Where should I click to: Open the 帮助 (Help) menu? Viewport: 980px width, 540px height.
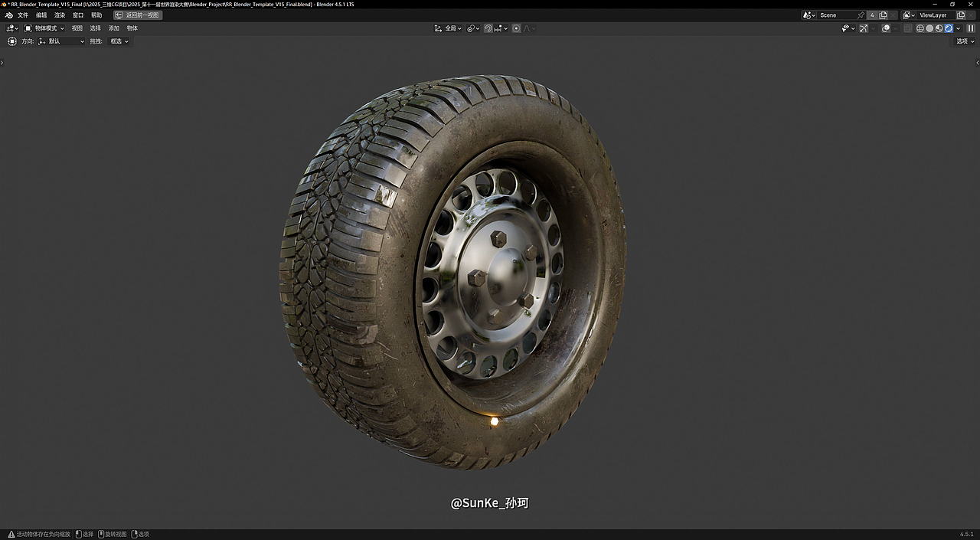pos(96,15)
